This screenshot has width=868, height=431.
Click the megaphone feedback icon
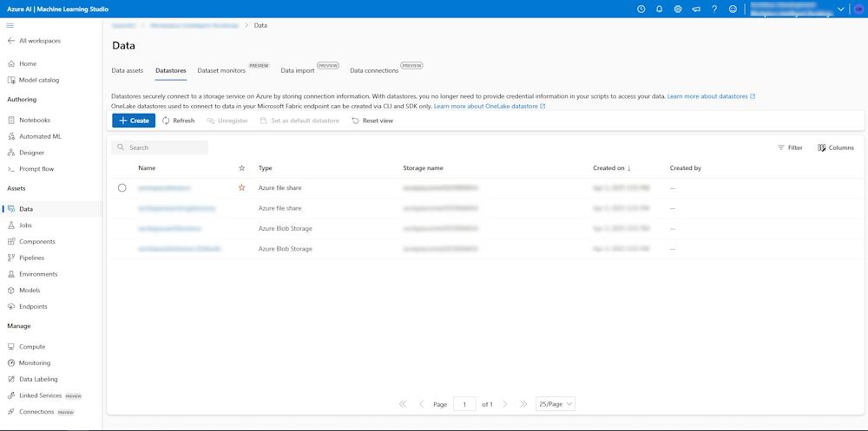(x=696, y=9)
